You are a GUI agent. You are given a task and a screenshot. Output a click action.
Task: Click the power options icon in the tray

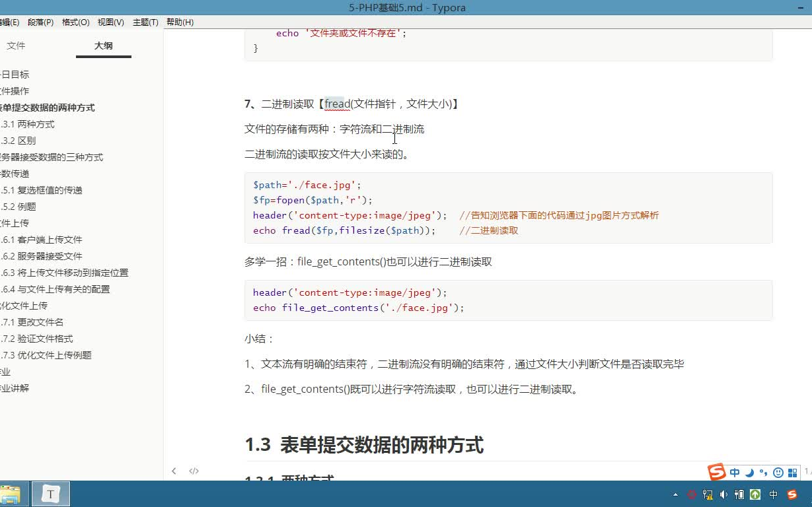[x=739, y=494]
